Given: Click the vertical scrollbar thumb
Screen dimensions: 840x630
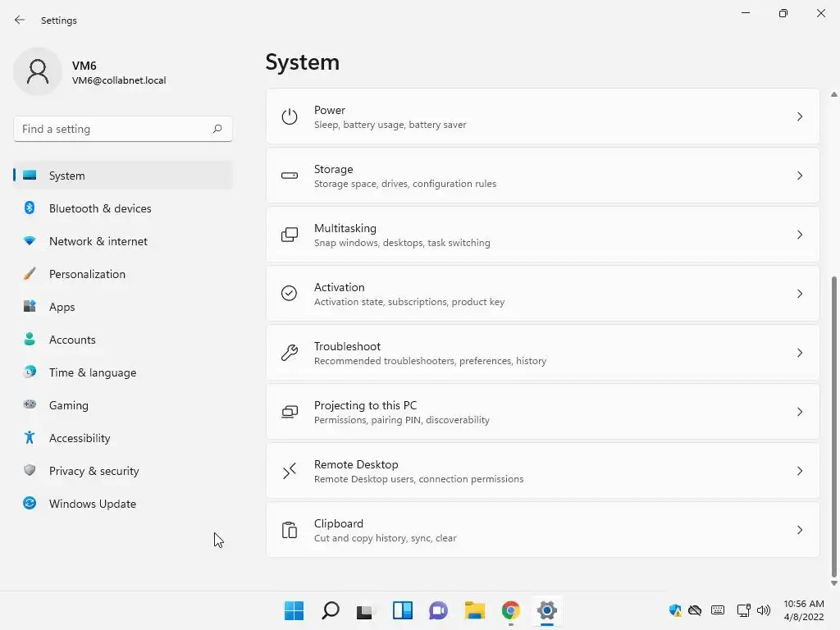Looking at the screenshot, I should (833, 426).
